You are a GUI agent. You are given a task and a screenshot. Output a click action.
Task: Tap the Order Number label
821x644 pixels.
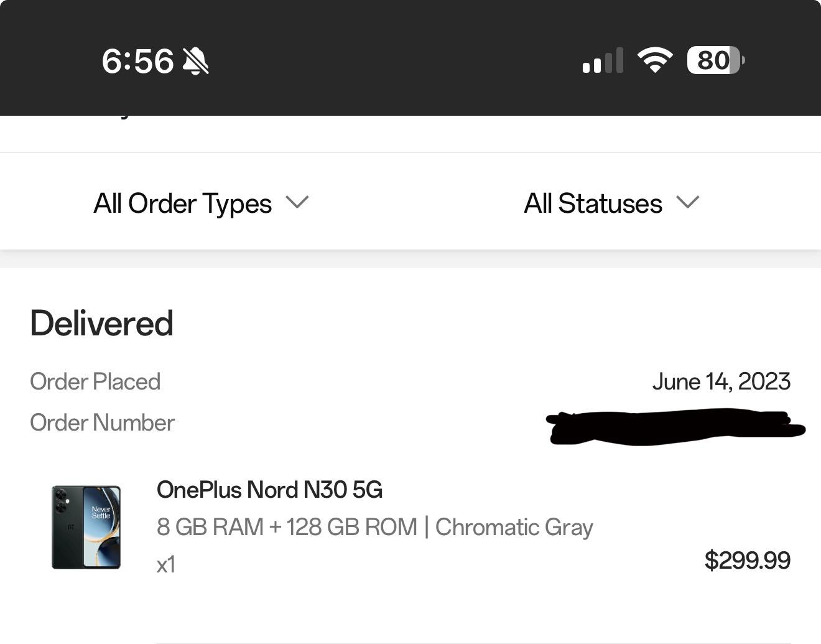(102, 422)
